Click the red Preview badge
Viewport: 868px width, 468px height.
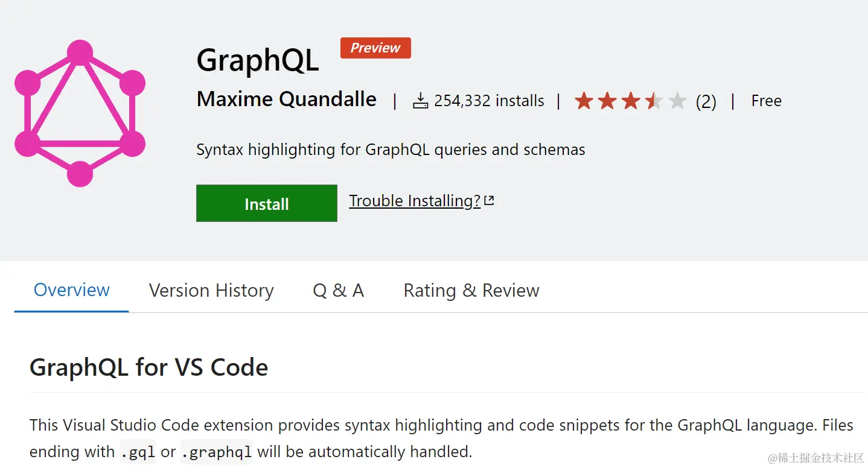pos(375,48)
